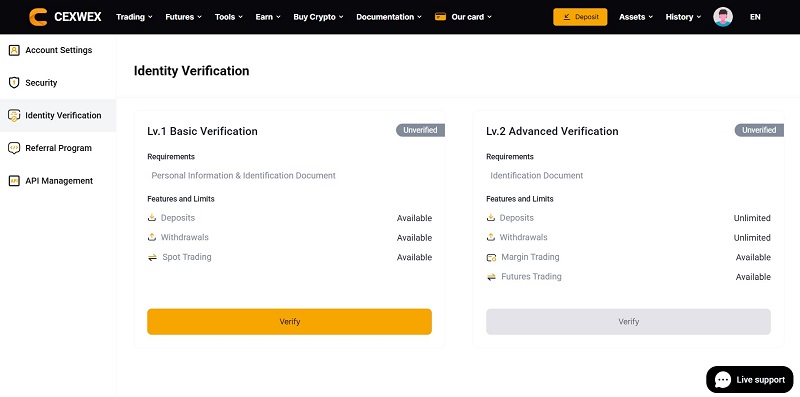Open the Account Settings sidebar icon
The width and height of the screenshot is (800, 397).
point(14,50)
